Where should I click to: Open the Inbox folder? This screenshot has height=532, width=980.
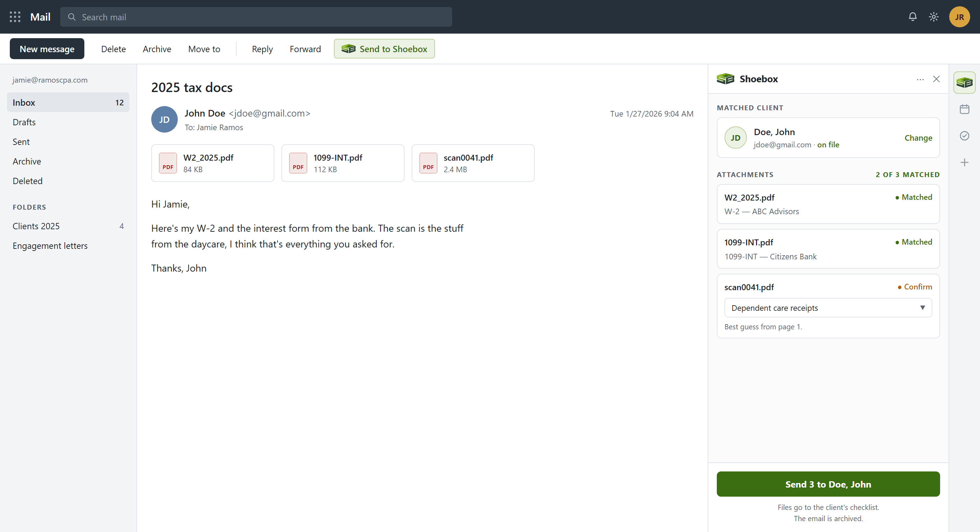point(68,102)
